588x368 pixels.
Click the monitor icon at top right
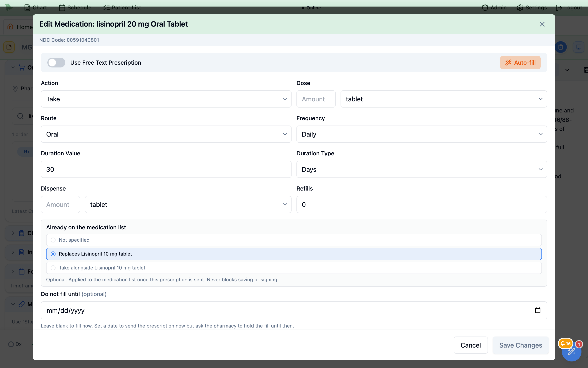[579, 47]
